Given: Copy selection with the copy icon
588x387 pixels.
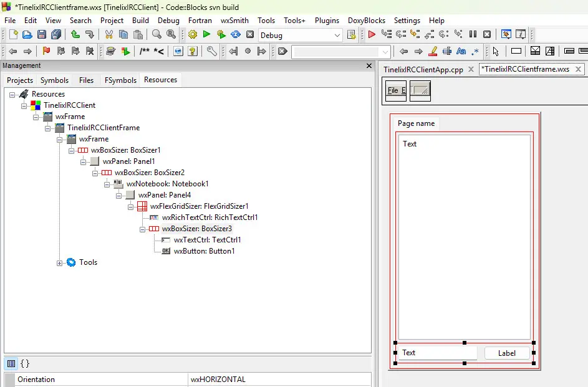Looking at the screenshot, I should [123, 34].
